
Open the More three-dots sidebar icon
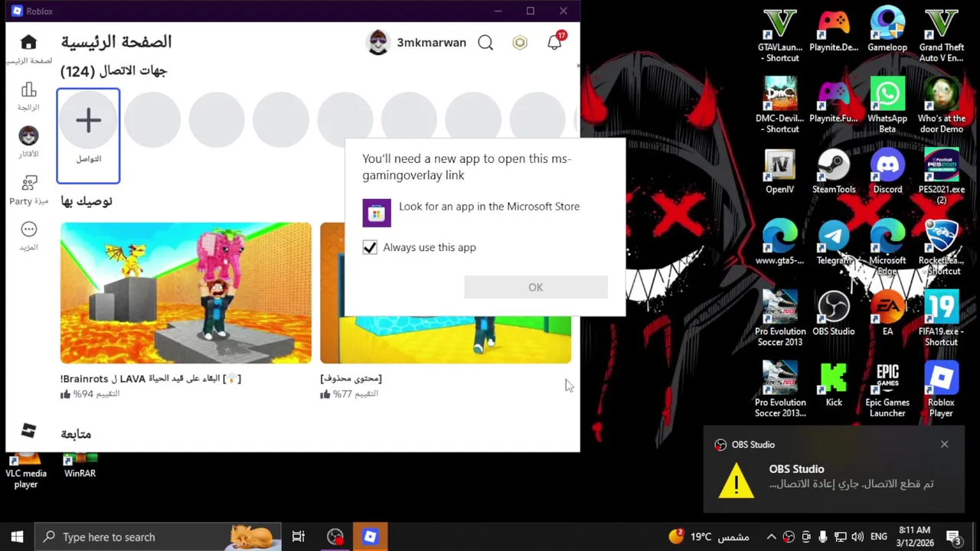click(x=29, y=229)
